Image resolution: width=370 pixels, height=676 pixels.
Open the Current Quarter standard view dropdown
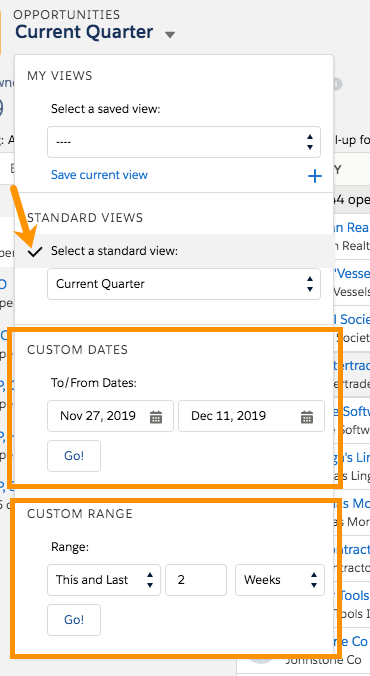point(184,284)
